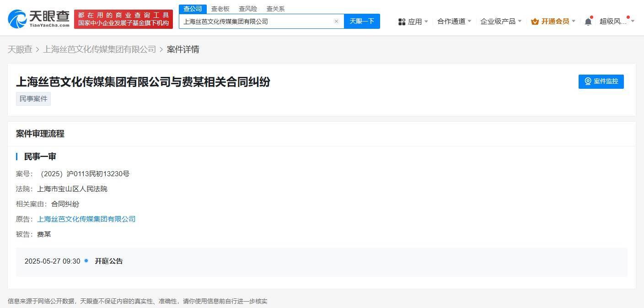This screenshot has width=644, height=308.
Task: Open the 应用 grid icon
Action: [402, 22]
